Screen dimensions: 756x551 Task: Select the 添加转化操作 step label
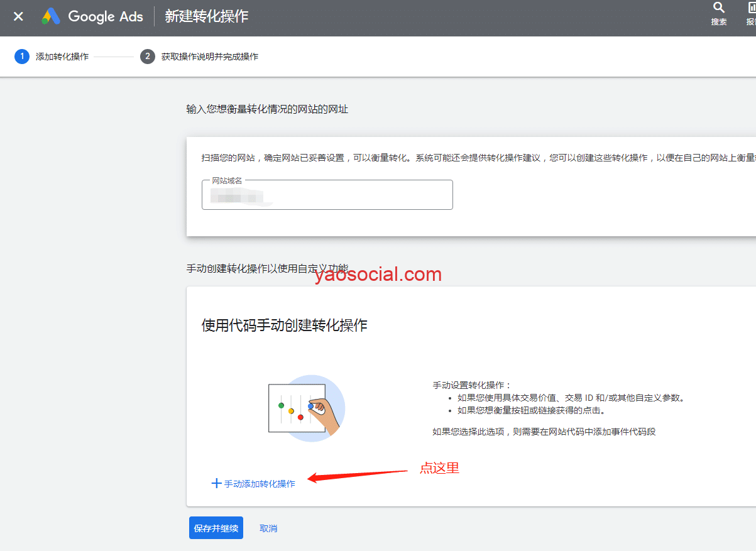click(x=62, y=57)
